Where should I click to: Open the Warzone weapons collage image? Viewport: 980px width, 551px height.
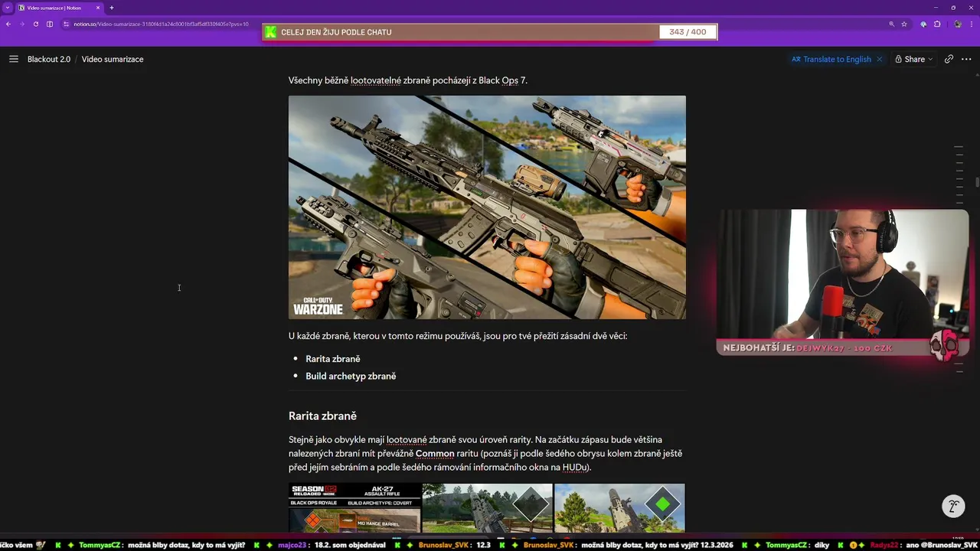point(487,207)
